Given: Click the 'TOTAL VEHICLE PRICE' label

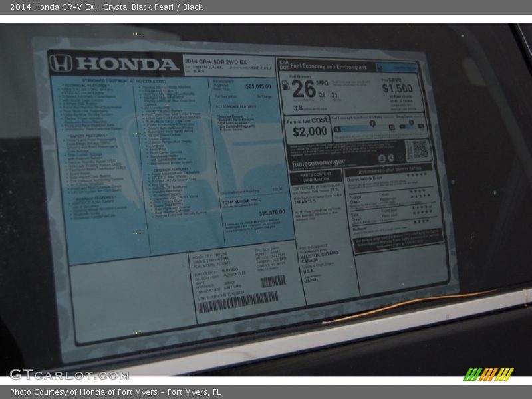Looking at the screenshot, I should (241, 201).
